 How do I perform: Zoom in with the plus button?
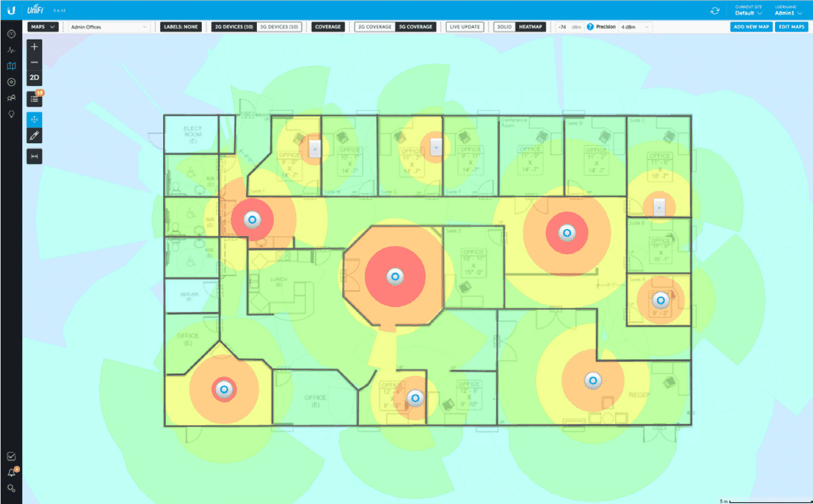(34, 47)
